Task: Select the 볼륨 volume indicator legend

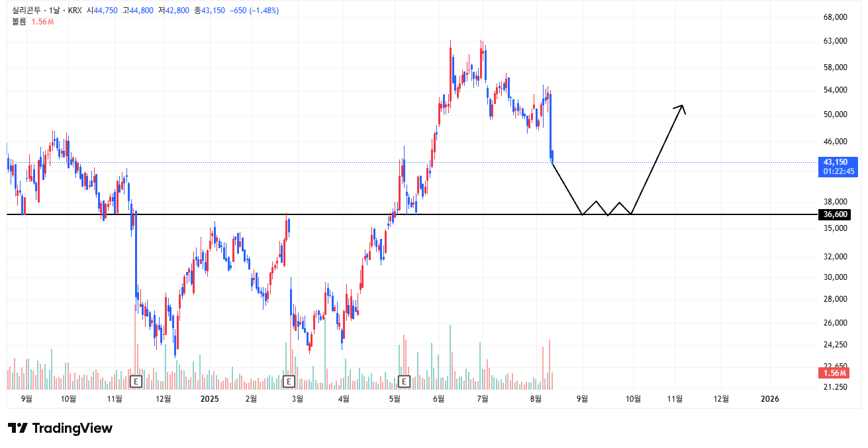Action: coord(20,22)
